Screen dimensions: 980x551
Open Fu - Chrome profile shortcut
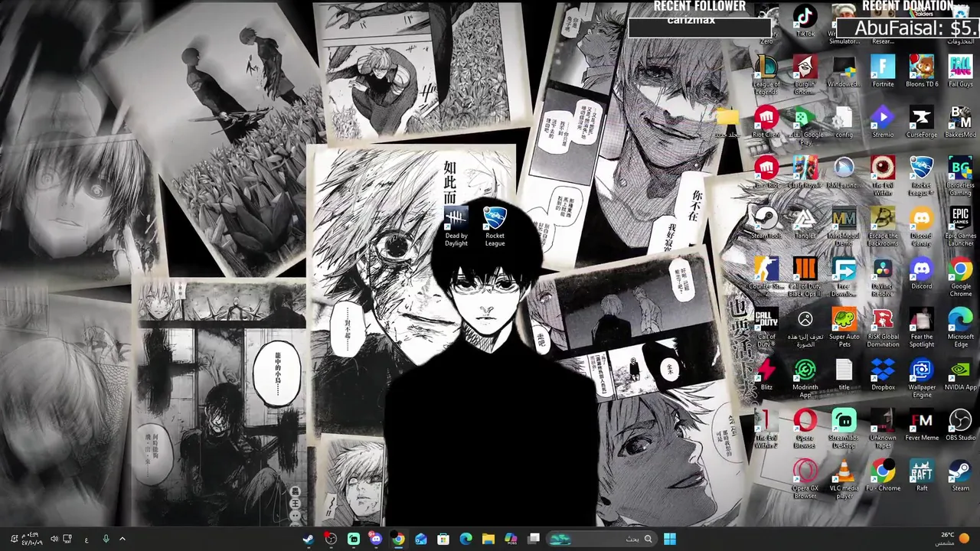coord(883,475)
